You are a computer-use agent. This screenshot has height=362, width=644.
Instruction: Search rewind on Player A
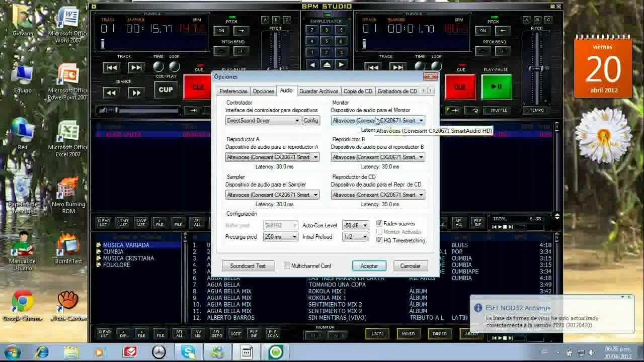coord(111,93)
